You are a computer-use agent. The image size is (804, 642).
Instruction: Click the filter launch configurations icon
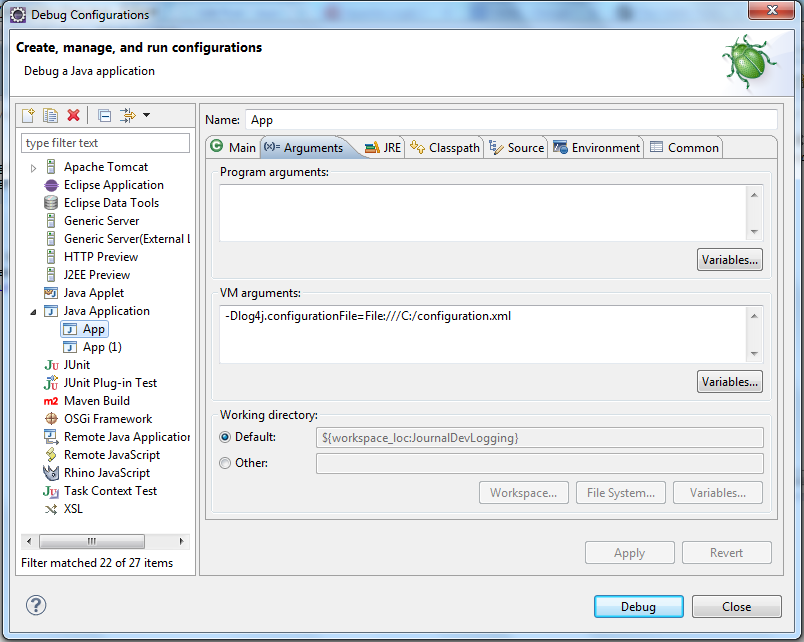coord(128,115)
